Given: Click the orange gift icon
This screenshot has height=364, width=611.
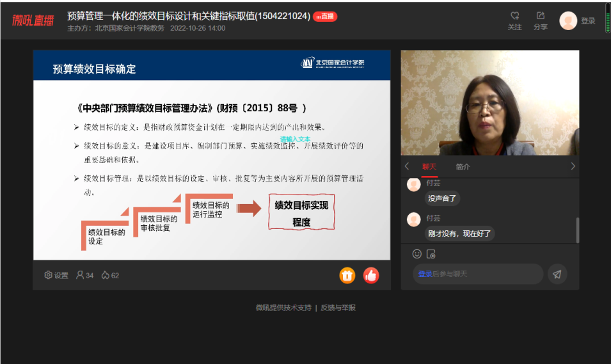Looking at the screenshot, I should [x=347, y=275].
